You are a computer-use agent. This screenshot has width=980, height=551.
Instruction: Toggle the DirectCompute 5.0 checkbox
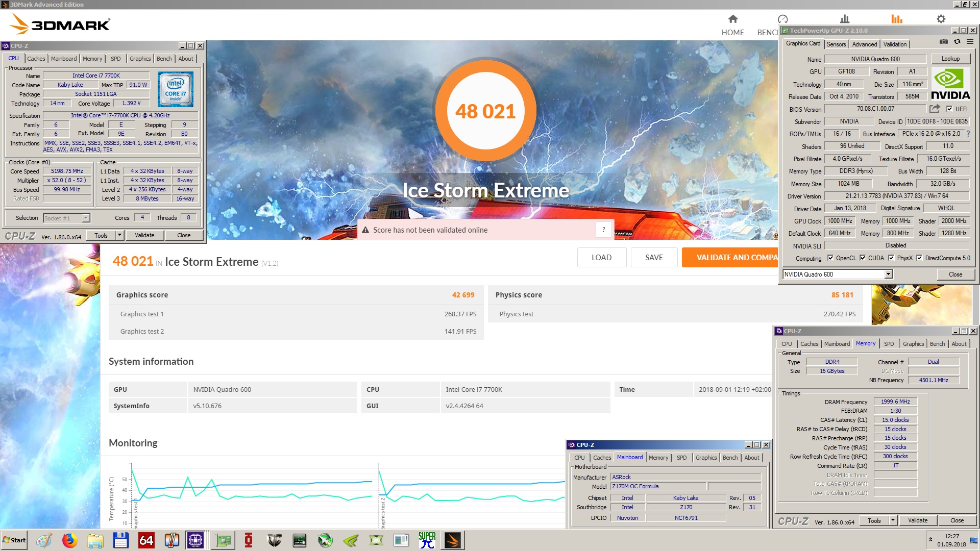point(919,258)
